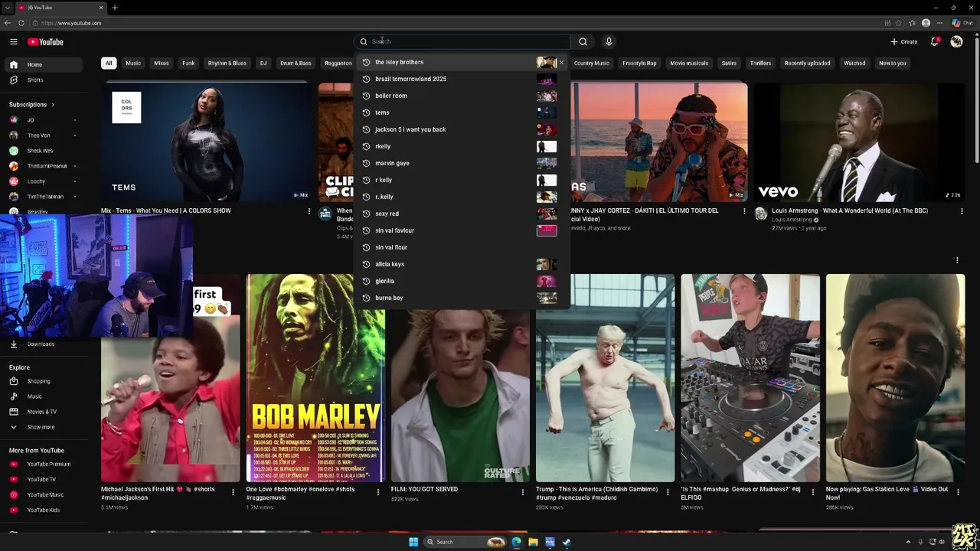Viewport: 980px width, 551px height.
Task: Choose 'tems' search suggestion
Action: [x=463, y=112]
